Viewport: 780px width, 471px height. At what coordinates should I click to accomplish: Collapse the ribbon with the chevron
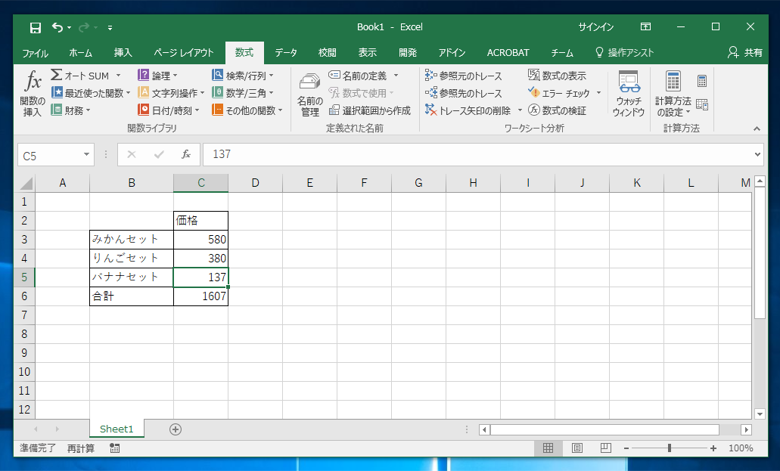click(757, 128)
